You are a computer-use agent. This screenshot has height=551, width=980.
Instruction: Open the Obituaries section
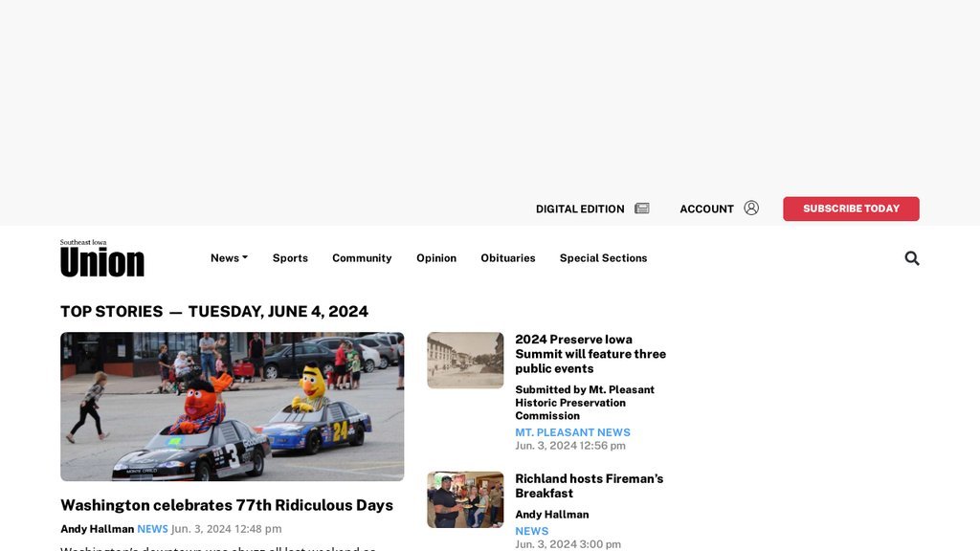tap(508, 258)
